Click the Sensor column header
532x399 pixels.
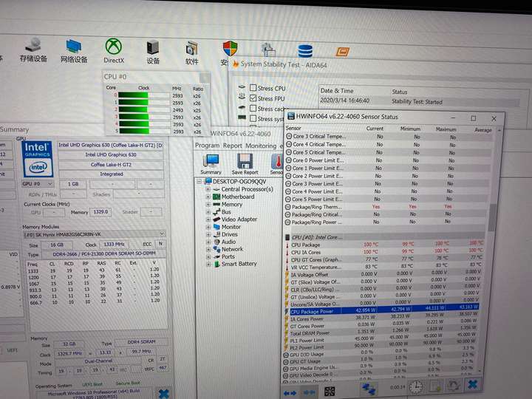[x=293, y=128]
